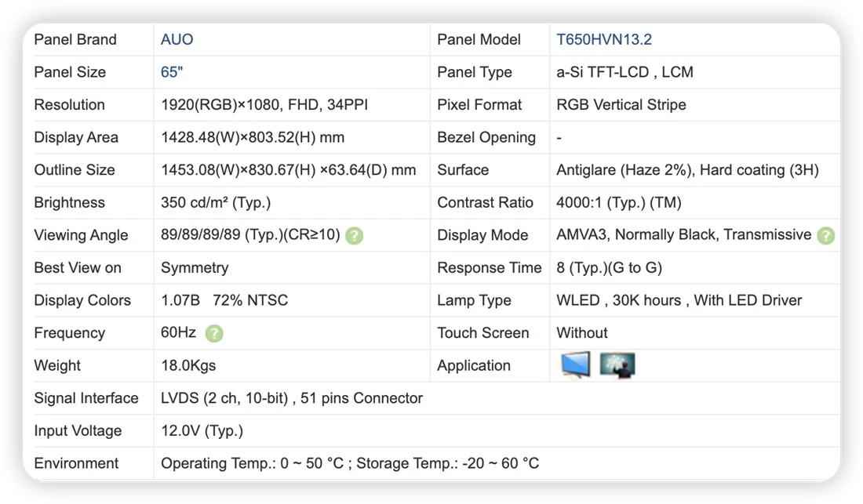Select the brightness value 350 cd/m² (Typ.)
The image size is (863, 504).
216,202
